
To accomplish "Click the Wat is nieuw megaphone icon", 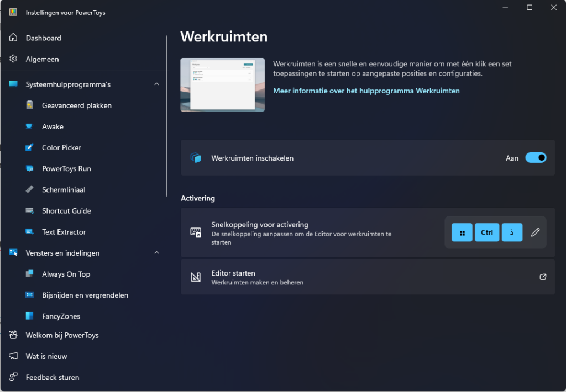I will 13,356.
